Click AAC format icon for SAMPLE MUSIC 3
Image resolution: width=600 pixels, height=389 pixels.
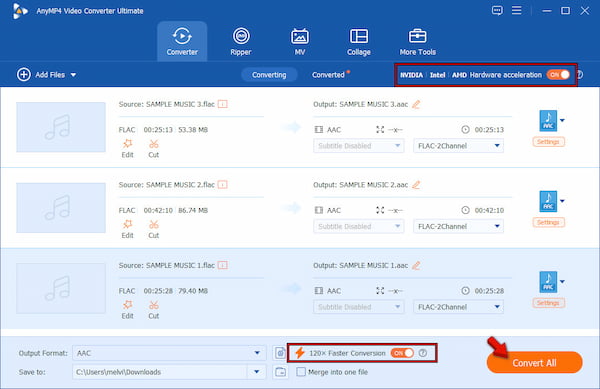(x=548, y=120)
